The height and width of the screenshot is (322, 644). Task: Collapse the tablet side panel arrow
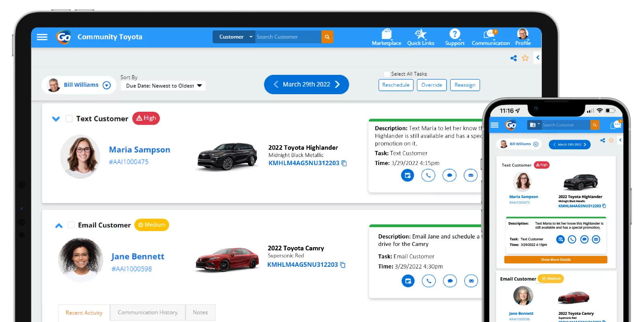(x=538, y=58)
